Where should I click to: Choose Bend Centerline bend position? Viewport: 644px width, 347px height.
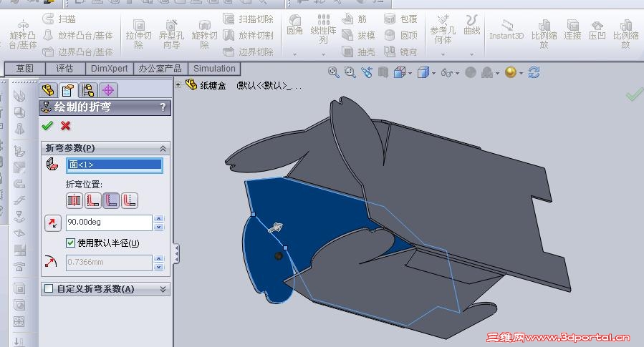click(75, 200)
